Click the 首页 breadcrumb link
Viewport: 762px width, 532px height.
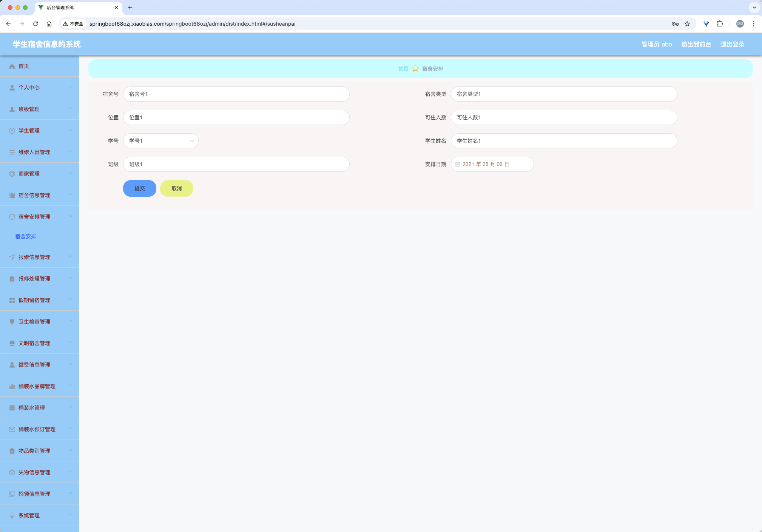[x=403, y=69]
